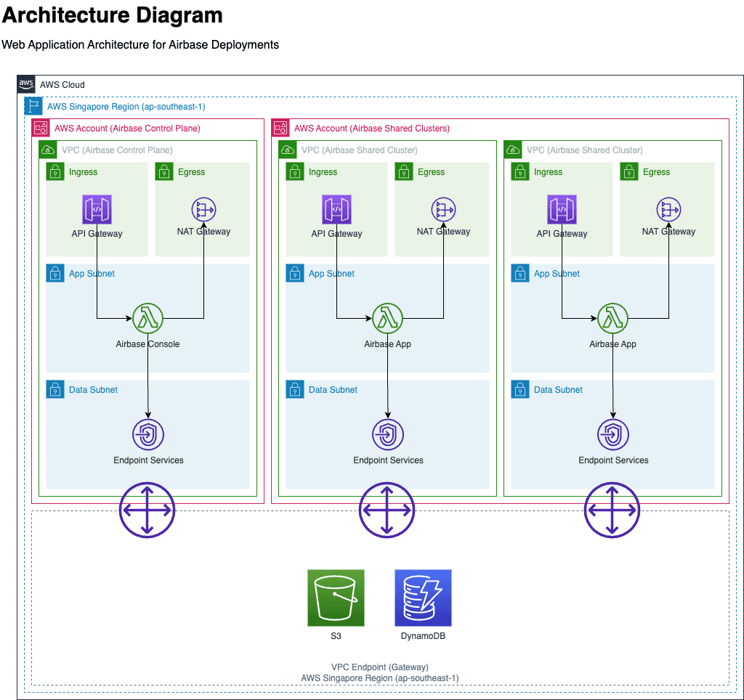The height and width of the screenshot is (700, 744).
Task: Click the VPC (Airbase Control Plane) header icon
Action: point(48,150)
